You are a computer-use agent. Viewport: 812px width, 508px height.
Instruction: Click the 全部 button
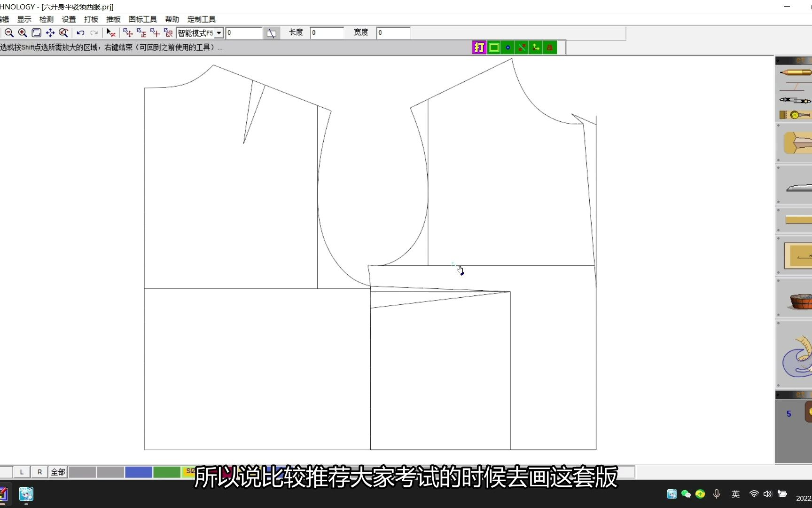coord(58,472)
